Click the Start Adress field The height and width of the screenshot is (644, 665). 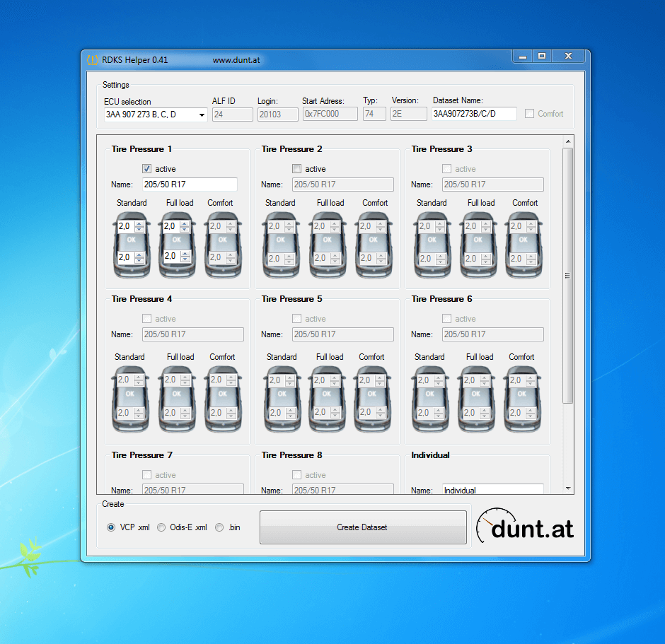(x=330, y=114)
